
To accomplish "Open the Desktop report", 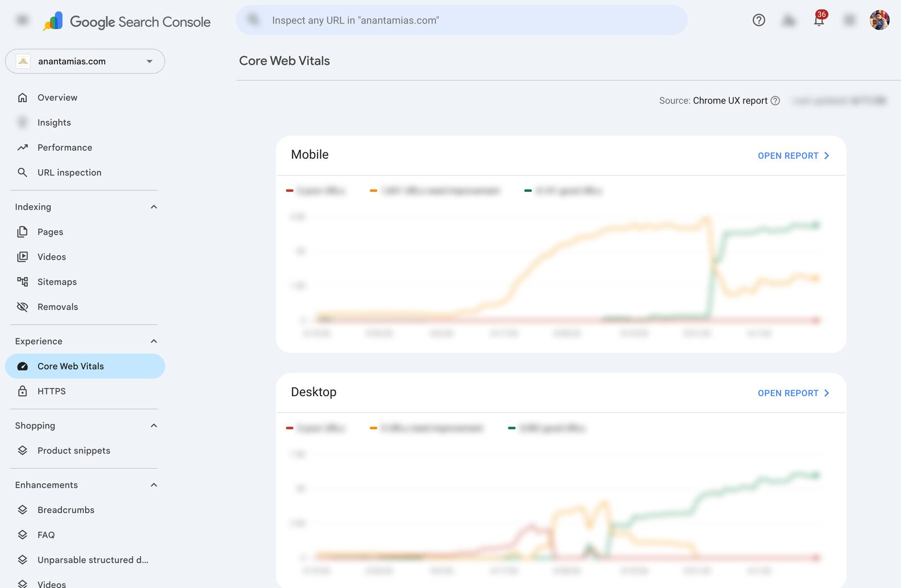I will 793,393.
